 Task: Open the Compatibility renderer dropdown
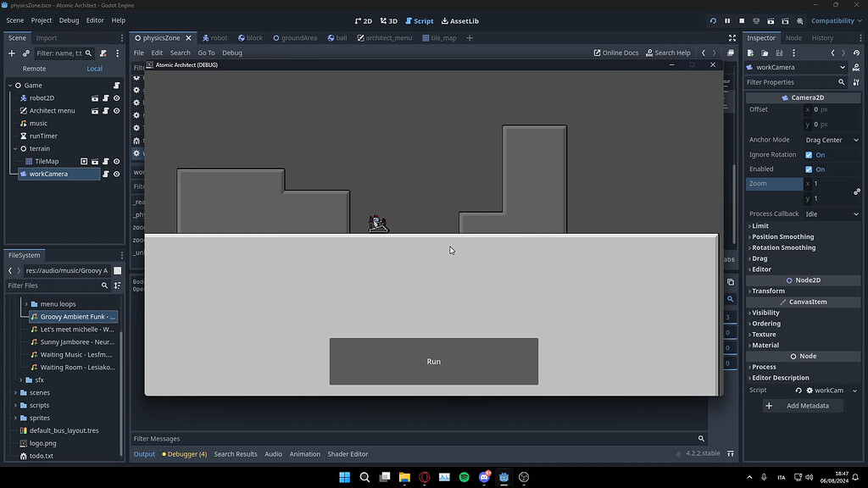click(834, 20)
